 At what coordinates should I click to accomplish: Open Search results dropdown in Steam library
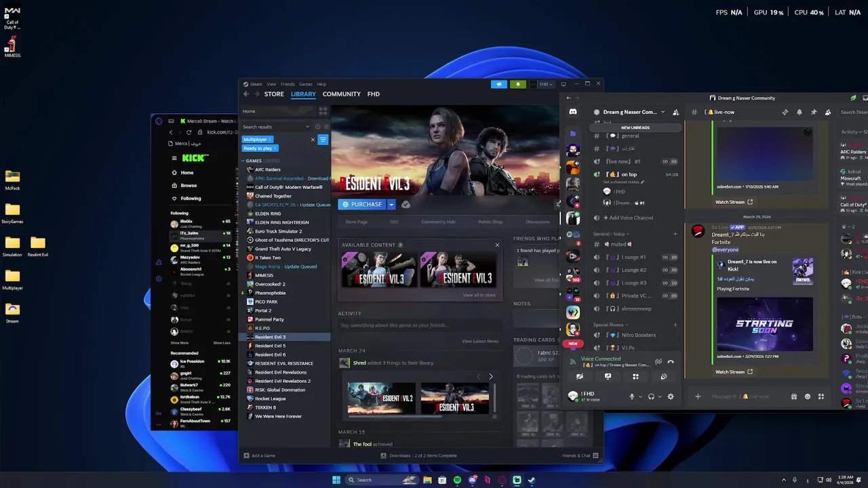(x=307, y=127)
